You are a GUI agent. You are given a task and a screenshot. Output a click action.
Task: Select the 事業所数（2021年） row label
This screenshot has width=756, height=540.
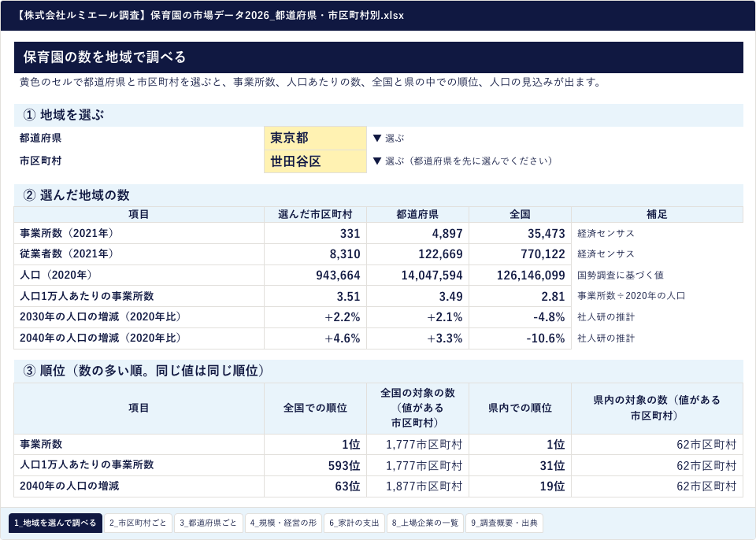point(139,233)
